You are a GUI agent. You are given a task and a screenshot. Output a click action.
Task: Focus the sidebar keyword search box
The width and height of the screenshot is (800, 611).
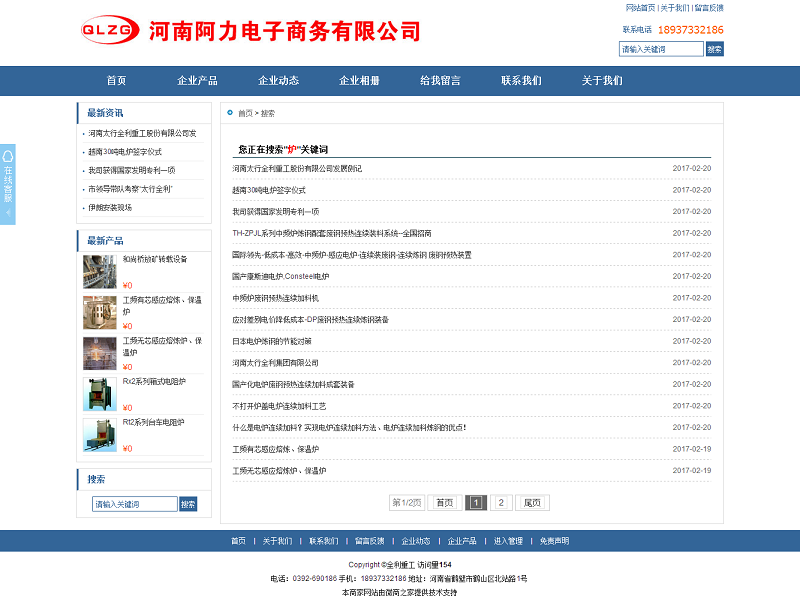[x=134, y=504]
